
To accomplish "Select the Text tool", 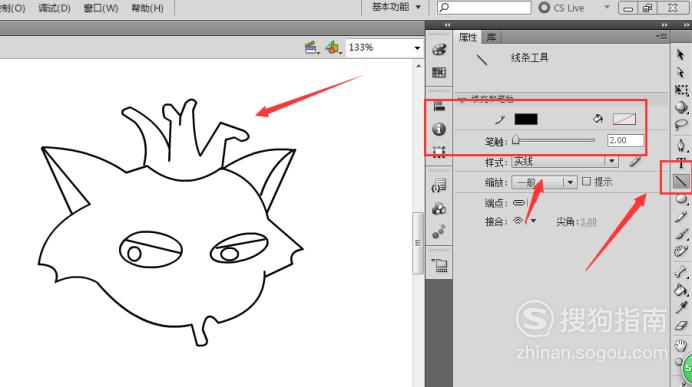I will [681, 164].
